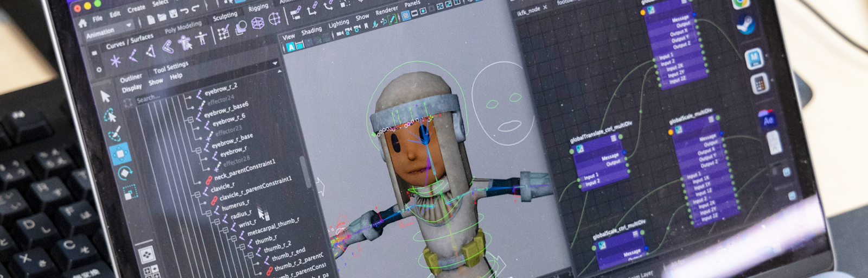868x278 pixels.
Task: Select clavicle_r_parentConstraint1 in the Outliner
Action: [256, 189]
